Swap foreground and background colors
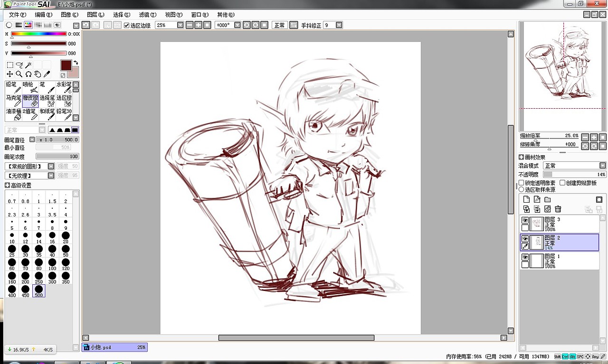This screenshot has height=364, width=608. (76, 63)
